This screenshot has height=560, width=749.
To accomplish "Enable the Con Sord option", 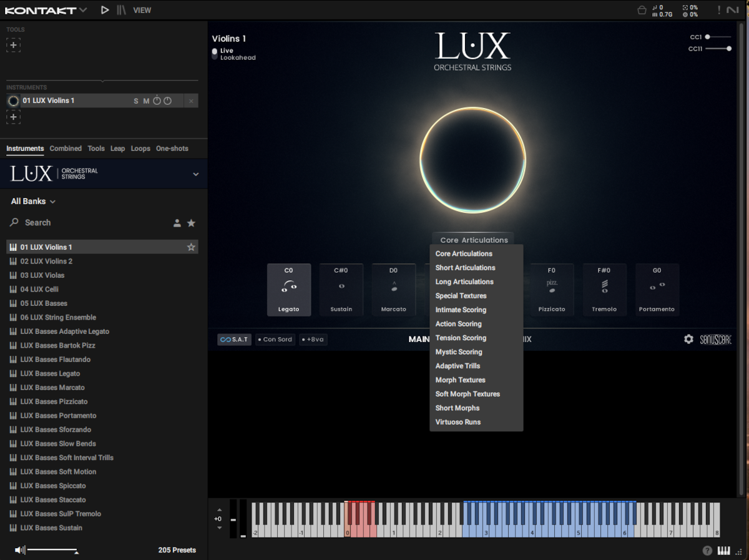I will click(x=275, y=340).
